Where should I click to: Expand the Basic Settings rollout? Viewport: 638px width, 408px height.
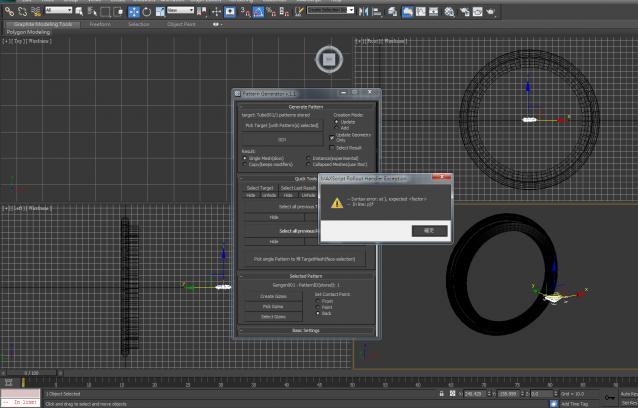coord(306,331)
